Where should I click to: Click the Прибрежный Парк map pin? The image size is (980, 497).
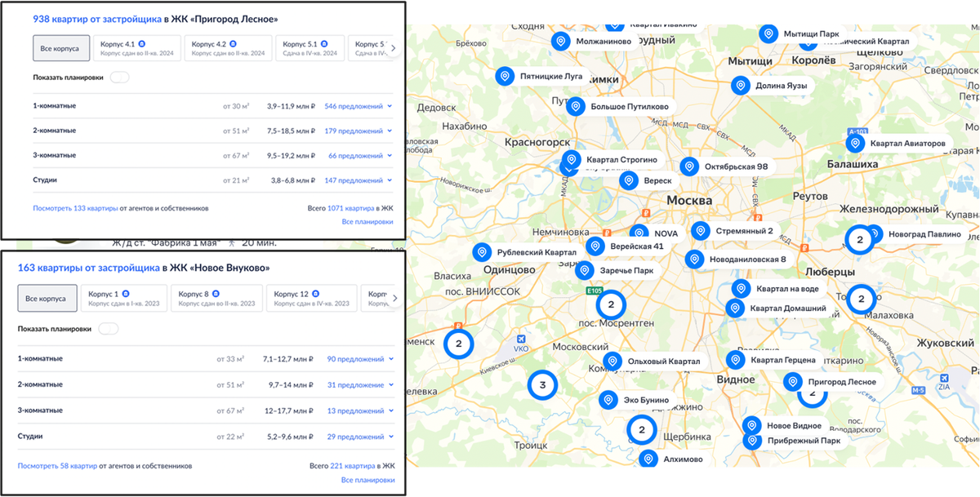pos(752,441)
